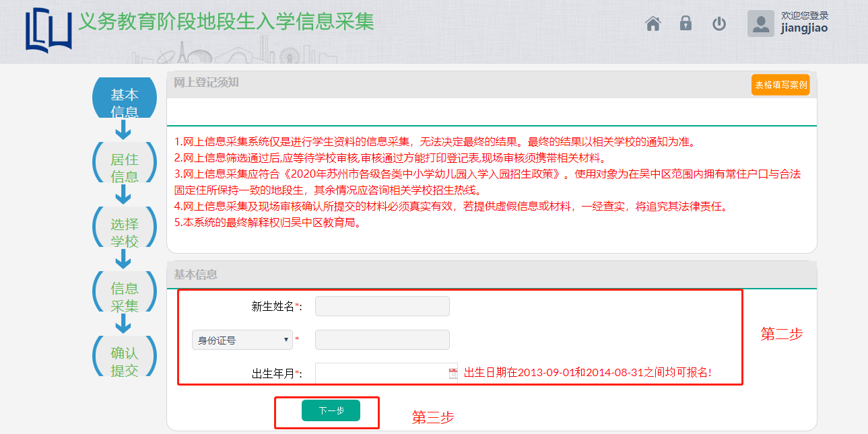
Task: Click the user avatar icon
Action: click(761, 24)
